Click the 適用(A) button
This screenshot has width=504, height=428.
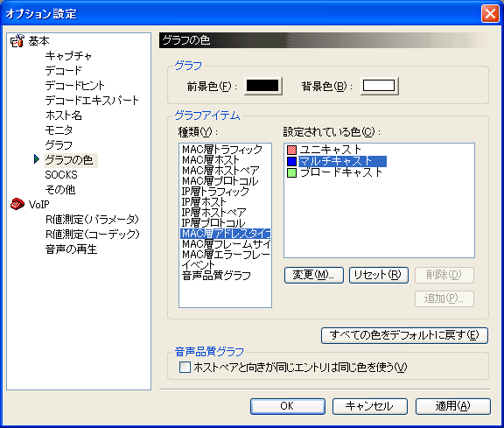(x=453, y=406)
